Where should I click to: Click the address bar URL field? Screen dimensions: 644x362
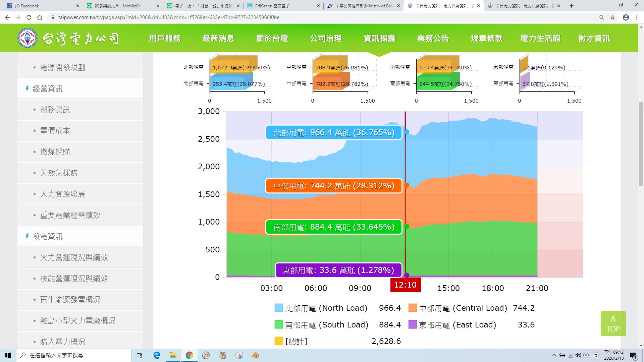(322, 17)
